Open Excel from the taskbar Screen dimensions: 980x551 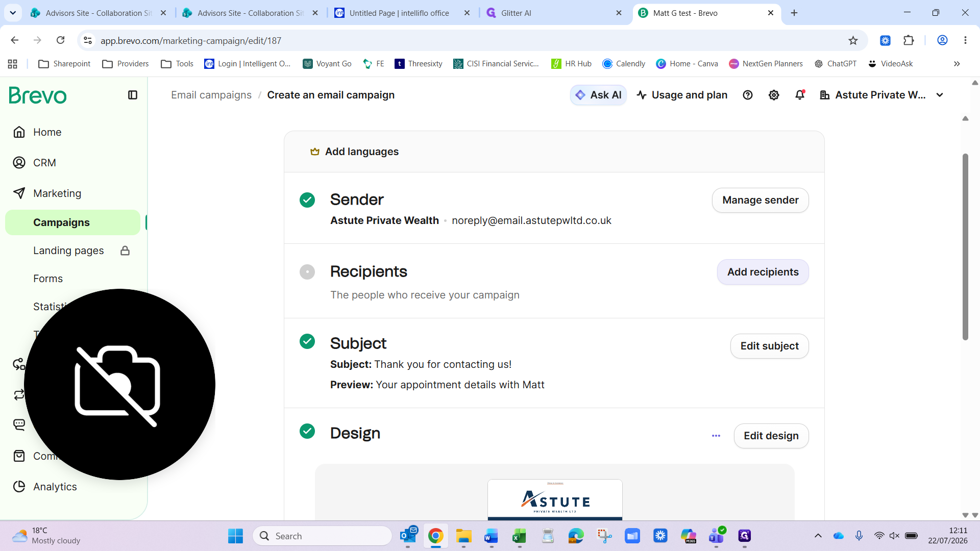coord(519,536)
